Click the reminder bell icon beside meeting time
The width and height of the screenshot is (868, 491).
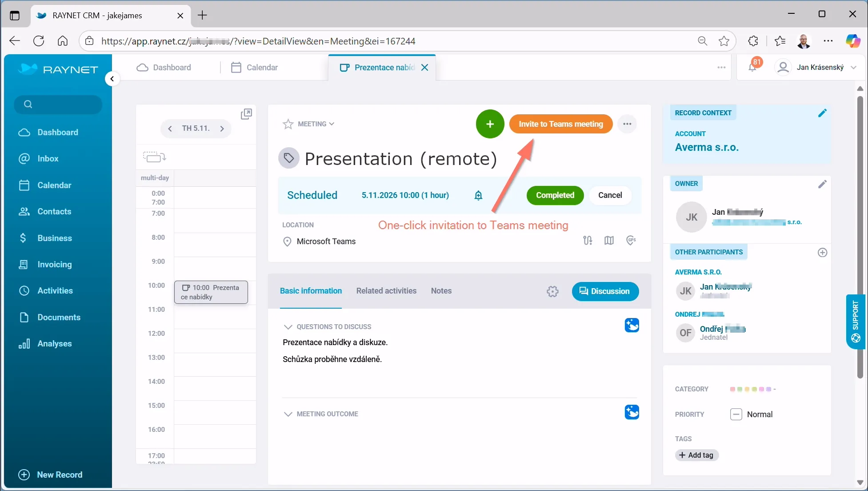478,195
